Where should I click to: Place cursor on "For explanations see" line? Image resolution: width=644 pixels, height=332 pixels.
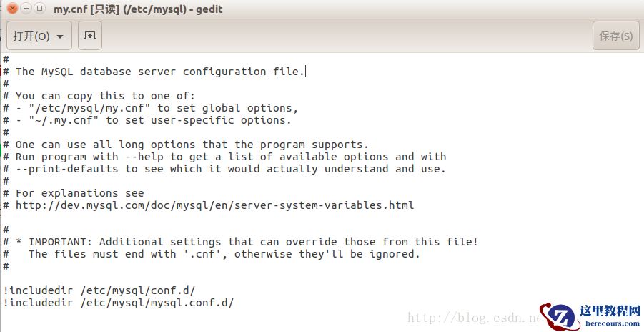(79, 193)
